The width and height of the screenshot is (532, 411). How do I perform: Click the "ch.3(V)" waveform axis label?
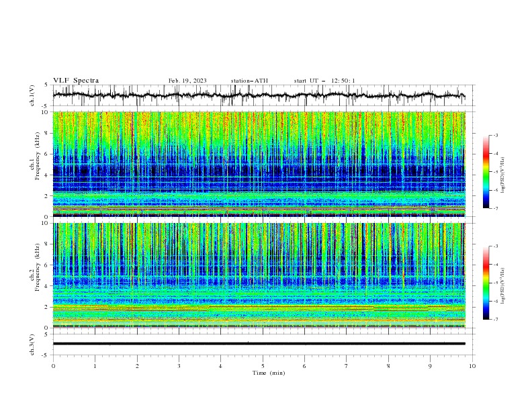[x=32, y=345]
